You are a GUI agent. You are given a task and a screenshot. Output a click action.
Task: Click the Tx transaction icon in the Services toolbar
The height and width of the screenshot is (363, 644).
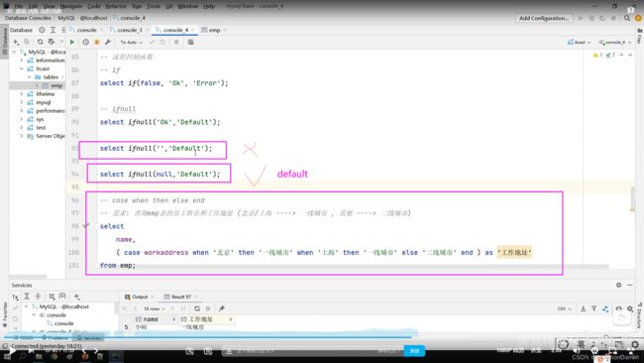point(15,297)
